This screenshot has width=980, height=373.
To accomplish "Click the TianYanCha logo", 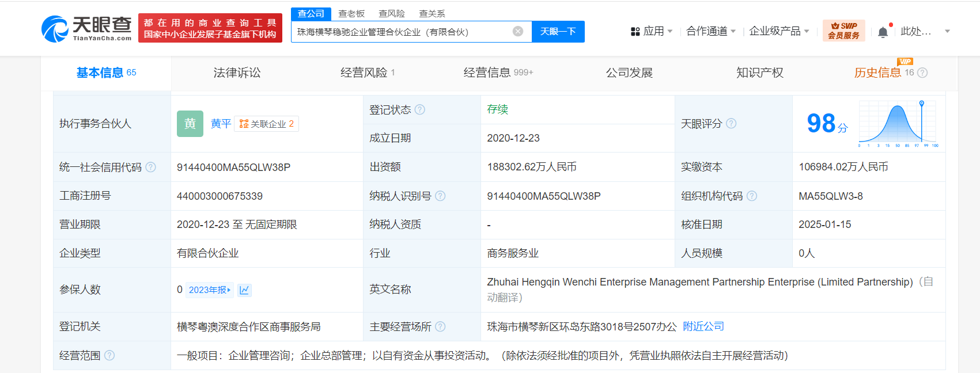I will (86, 29).
